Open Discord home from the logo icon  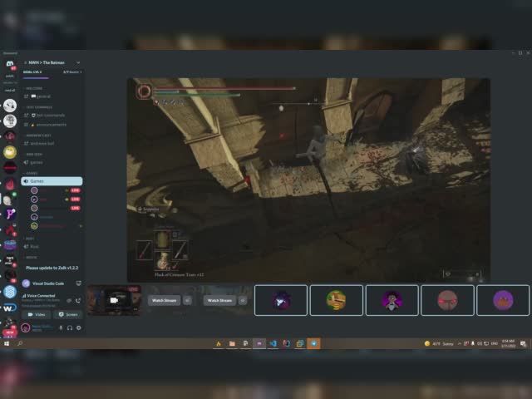(x=10, y=64)
